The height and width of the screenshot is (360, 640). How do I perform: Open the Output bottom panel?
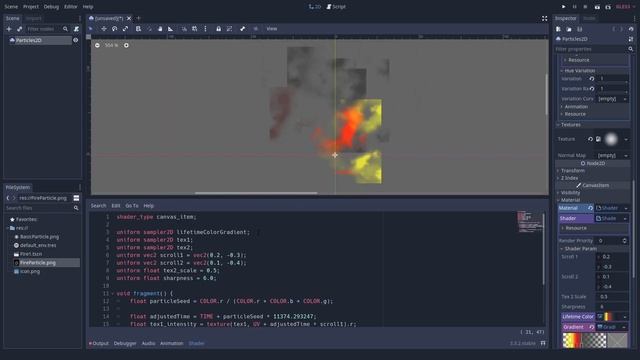99,344
